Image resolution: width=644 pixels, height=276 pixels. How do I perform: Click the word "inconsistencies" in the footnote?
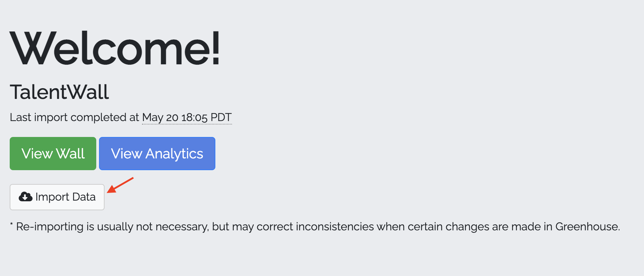[335, 227]
